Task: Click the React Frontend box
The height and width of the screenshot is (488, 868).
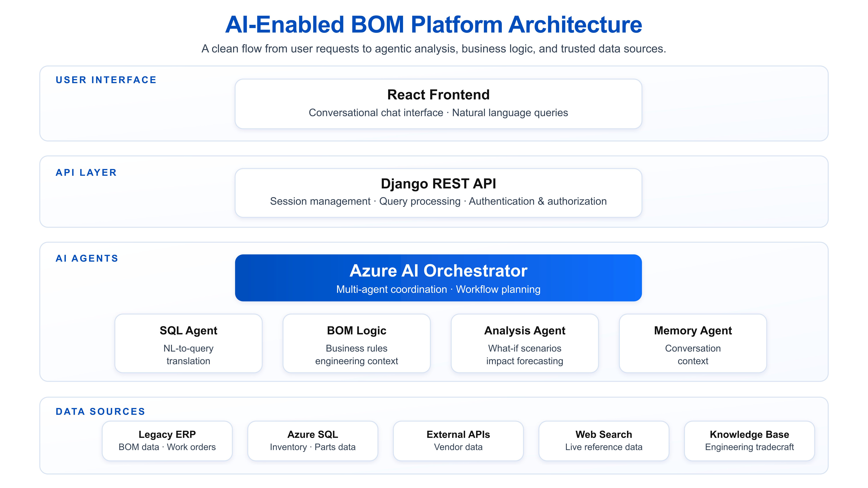Action: tap(438, 104)
